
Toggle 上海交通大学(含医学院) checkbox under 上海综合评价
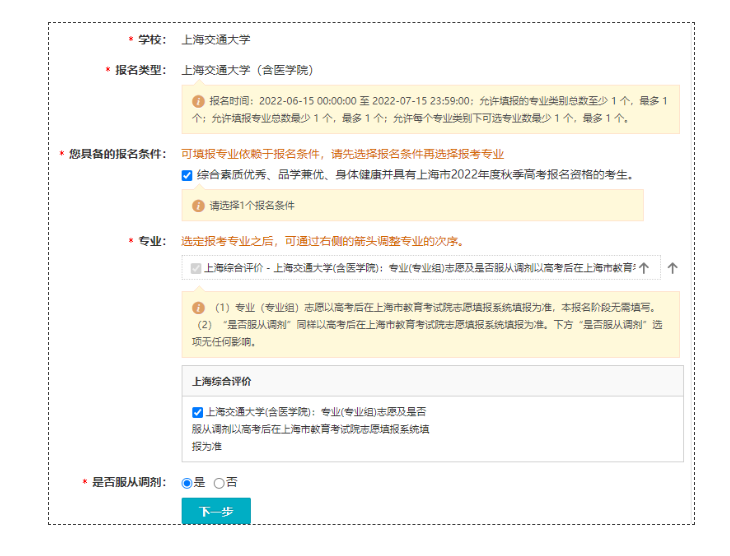tap(197, 412)
